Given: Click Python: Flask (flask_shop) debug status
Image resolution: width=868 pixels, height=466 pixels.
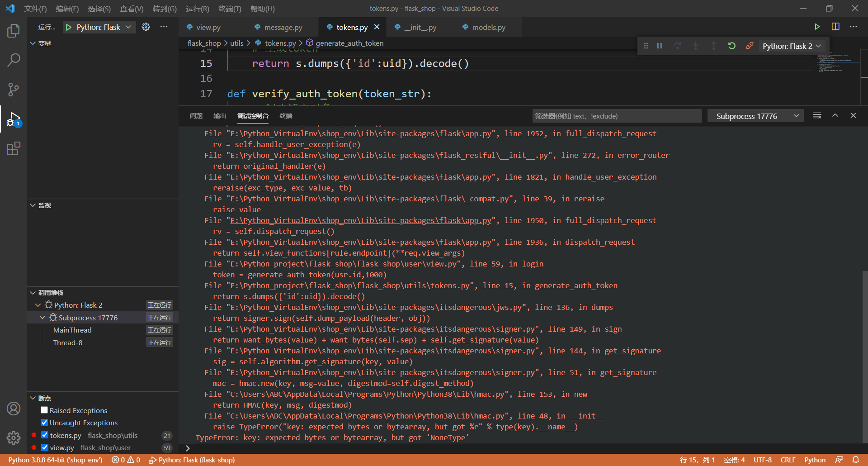Looking at the screenshot, I should [192, 460].
